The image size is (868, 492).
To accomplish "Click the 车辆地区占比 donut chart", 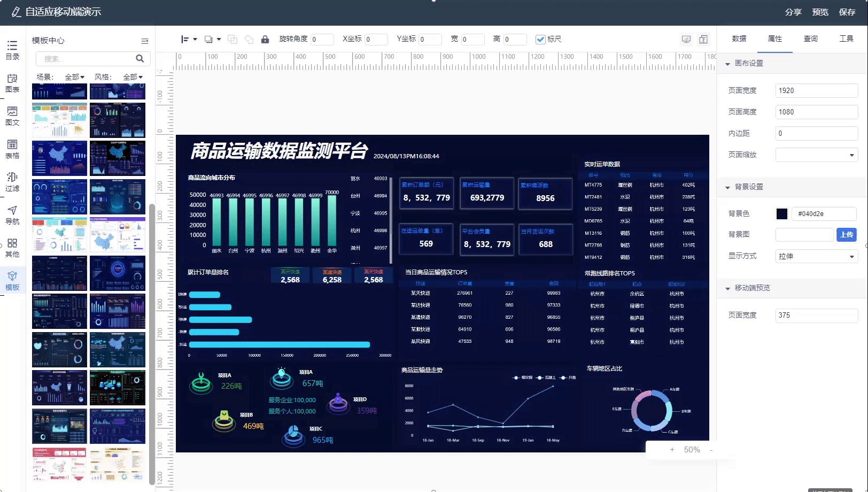I will click(x=652, y=411).
